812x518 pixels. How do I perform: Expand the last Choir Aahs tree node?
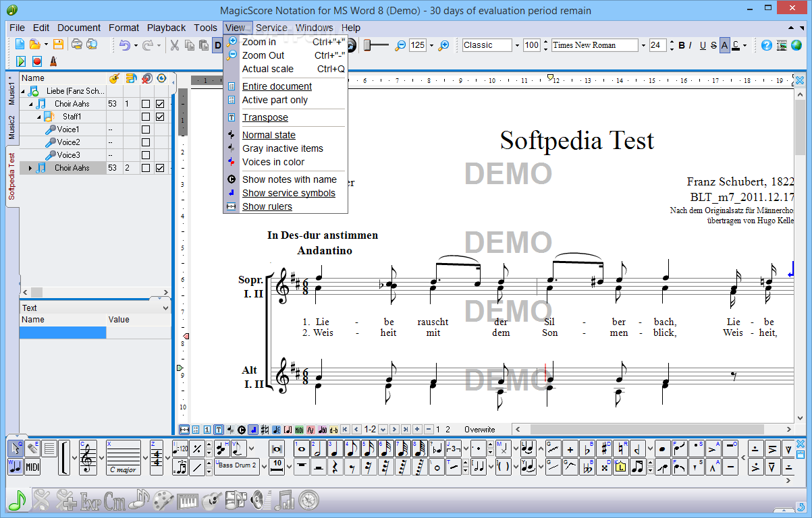click(30, 168)
